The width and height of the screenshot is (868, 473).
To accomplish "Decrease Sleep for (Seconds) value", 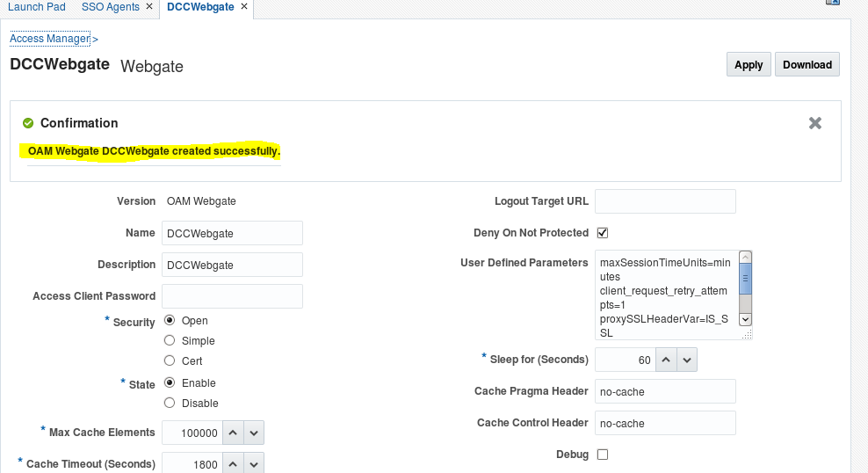I will (687, 360).
